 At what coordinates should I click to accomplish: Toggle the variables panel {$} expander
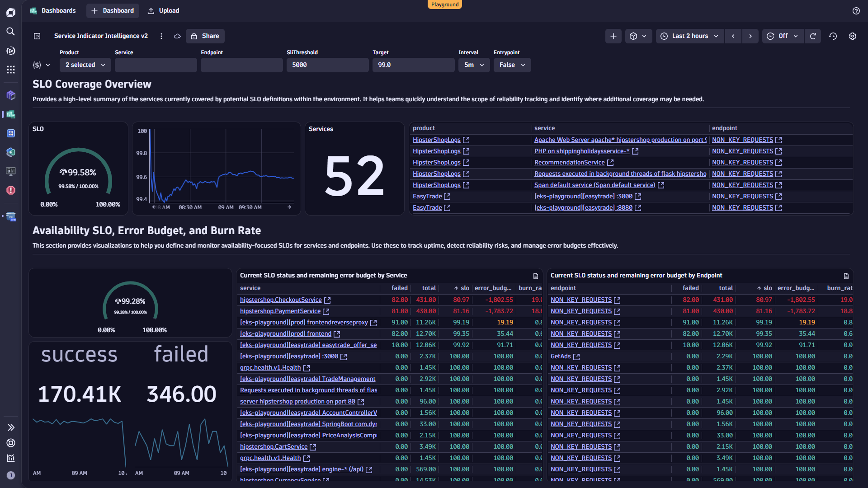point(41,65)
